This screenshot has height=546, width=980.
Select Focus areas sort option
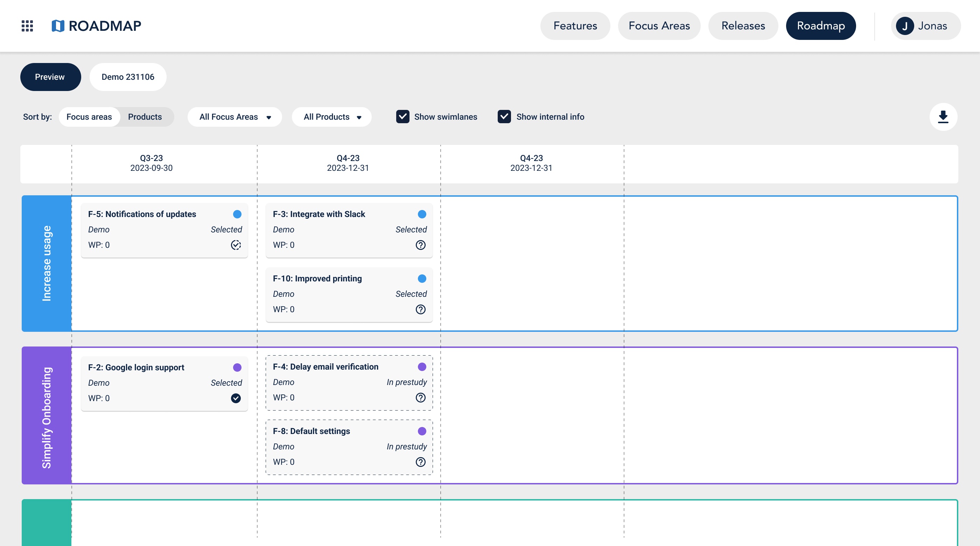pyautogui.click(x=89, y=117)
